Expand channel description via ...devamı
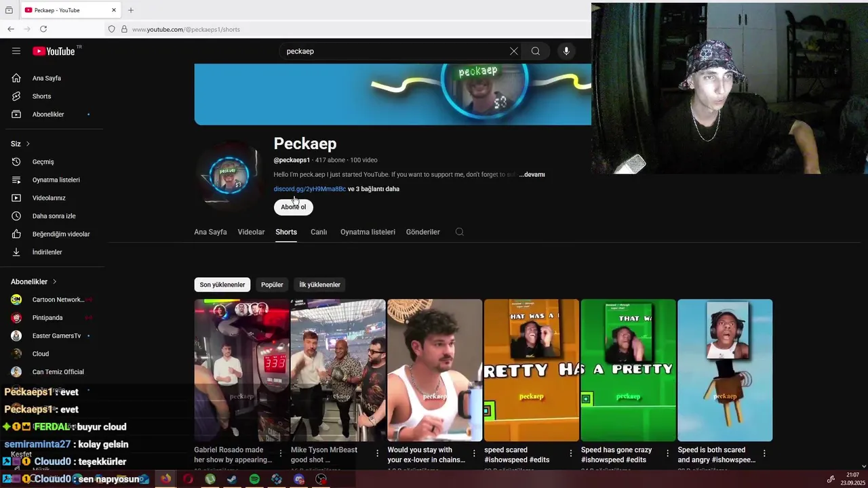Viewport: 868px width, 488px height. click(x=532, y=175)
